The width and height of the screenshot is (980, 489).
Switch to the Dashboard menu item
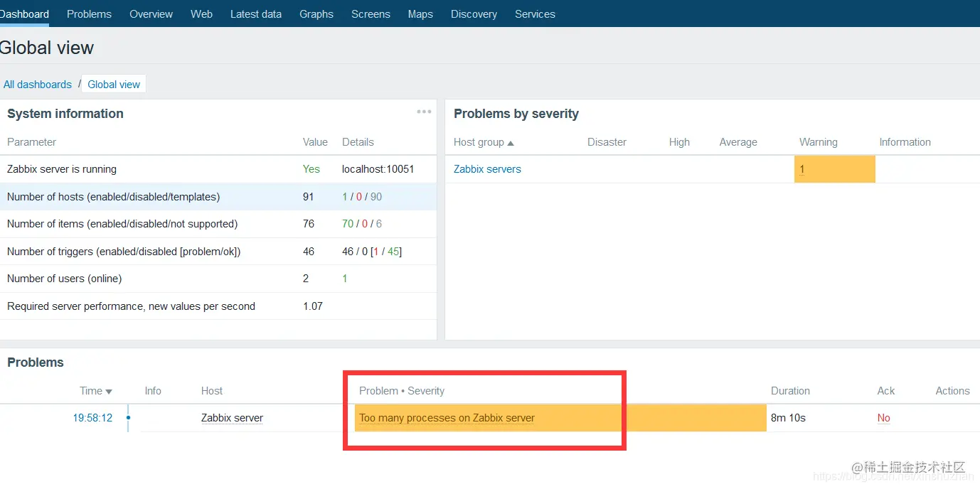24,14
